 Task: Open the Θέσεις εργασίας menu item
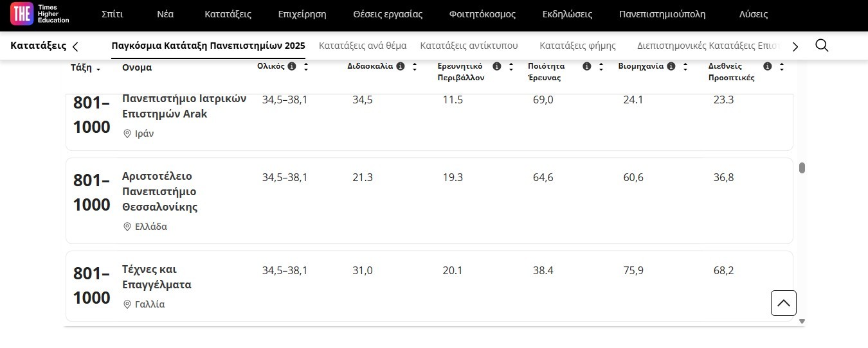point(388,14)
